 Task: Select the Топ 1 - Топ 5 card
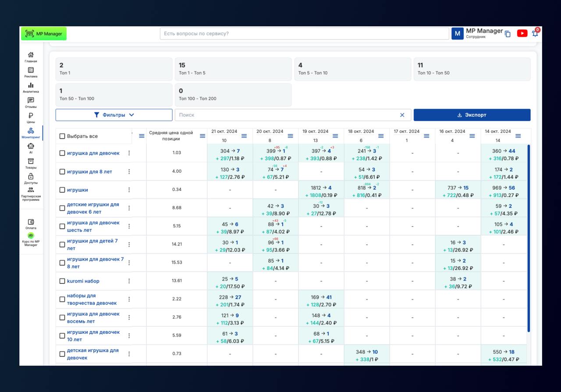pos(233,69)
